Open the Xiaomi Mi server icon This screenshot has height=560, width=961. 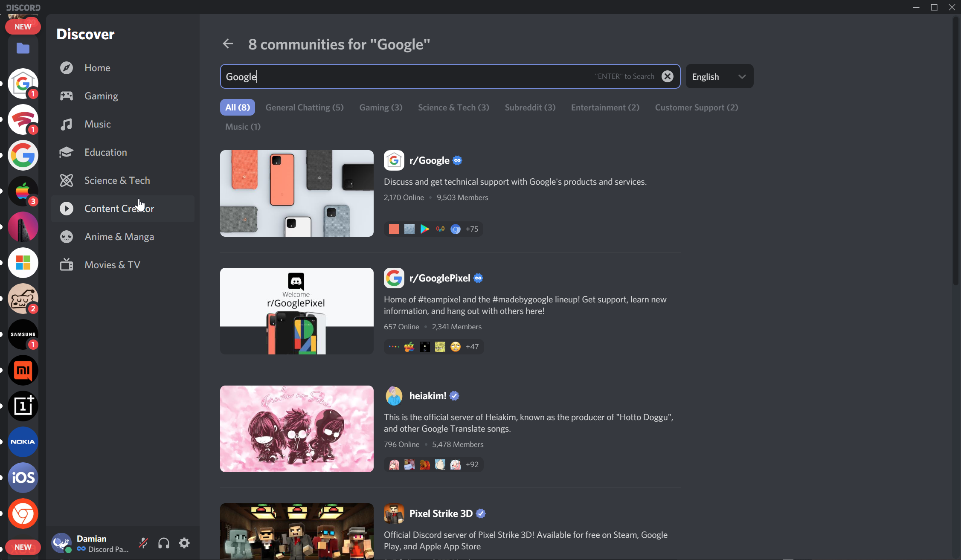coord(23,370)
